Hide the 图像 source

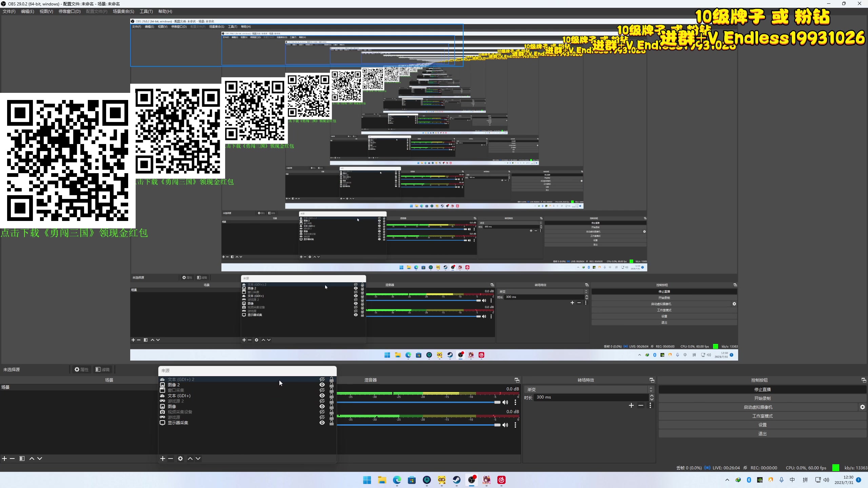[x=322, y=406]
